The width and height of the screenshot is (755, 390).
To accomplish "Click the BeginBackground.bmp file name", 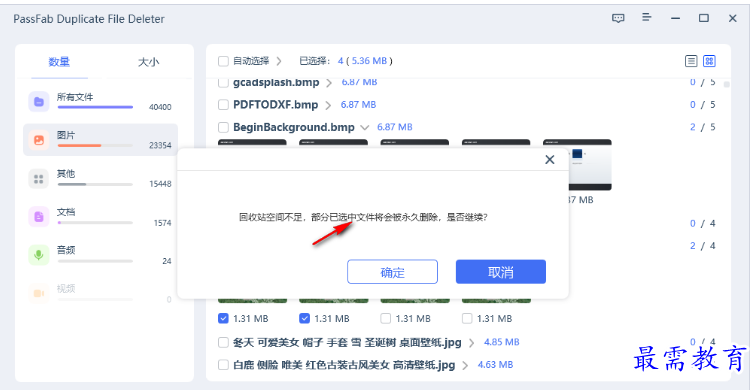I will [294, 127].
